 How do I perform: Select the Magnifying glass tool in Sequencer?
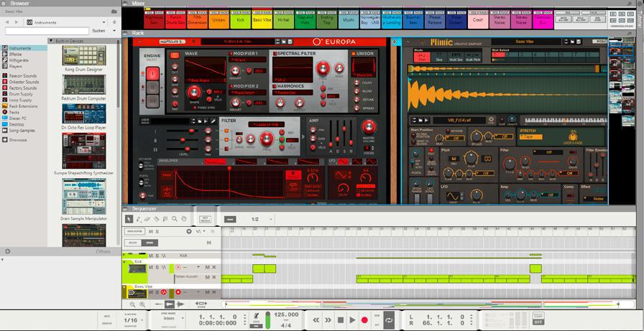(175, 219)
